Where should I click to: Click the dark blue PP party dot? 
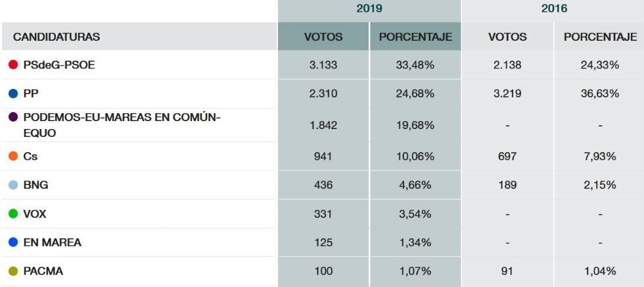point(13,94)
